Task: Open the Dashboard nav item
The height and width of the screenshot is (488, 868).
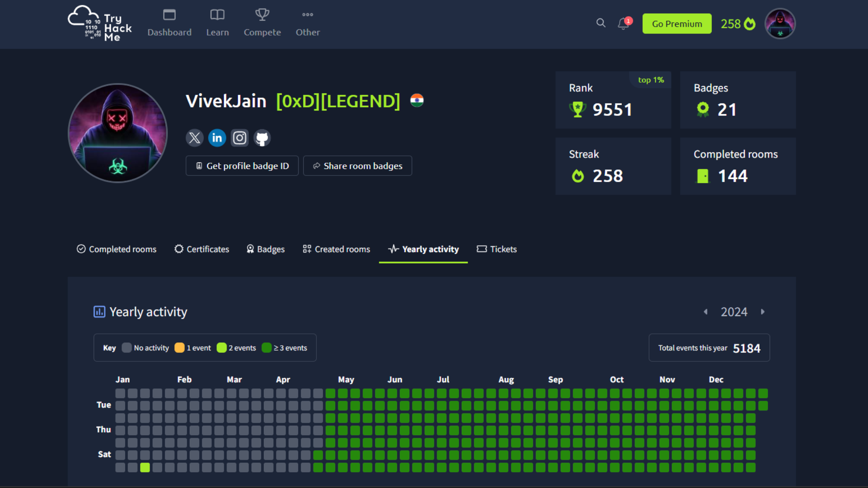Action: click(x=169, y=24)
